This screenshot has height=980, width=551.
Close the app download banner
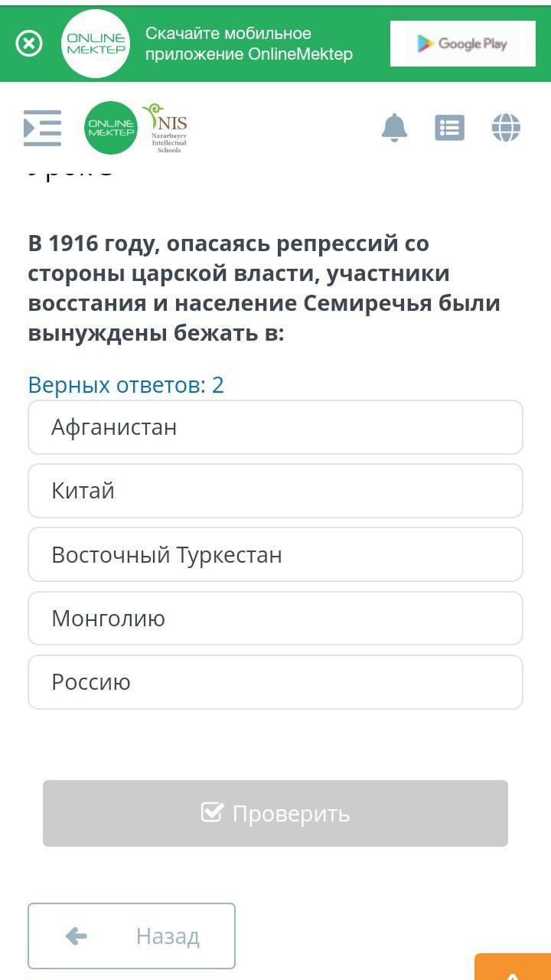tap(29, 44)
